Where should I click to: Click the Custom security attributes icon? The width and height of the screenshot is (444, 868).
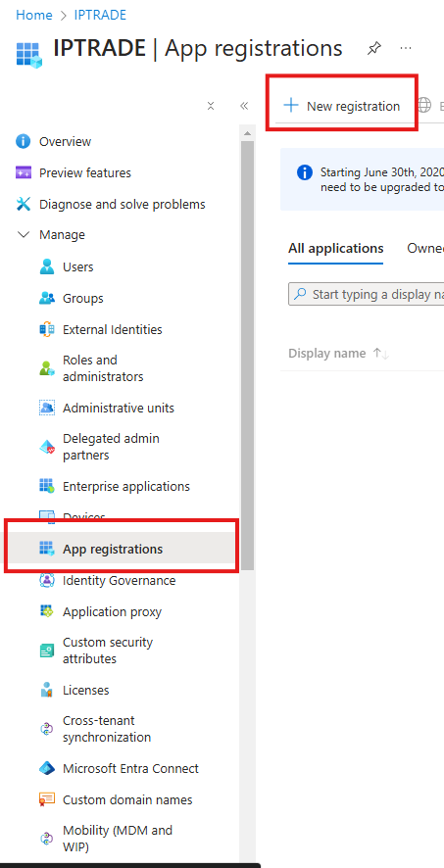pos(47,651)
